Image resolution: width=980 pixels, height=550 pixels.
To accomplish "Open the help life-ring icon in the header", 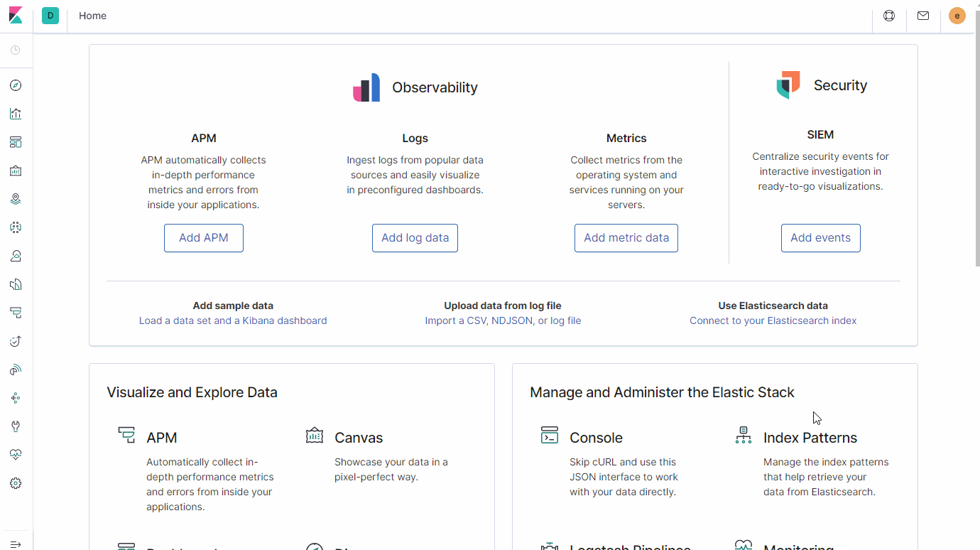I will click(x=889, y=15).
